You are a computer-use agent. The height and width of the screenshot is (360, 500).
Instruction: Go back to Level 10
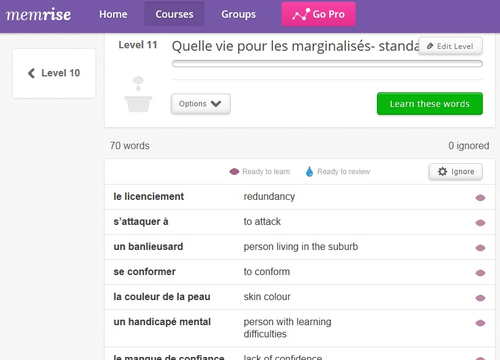[54, 73]
